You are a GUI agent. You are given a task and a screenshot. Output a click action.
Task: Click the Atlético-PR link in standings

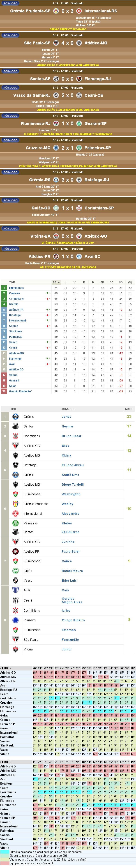coord(16,310)
